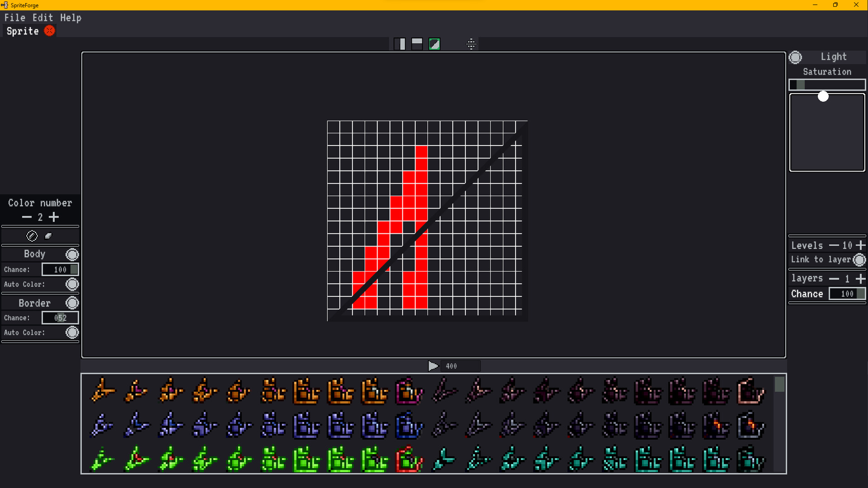Screen dimensions: 868x488
Task: Toggle the Border section on
Action: pos(72,303)
